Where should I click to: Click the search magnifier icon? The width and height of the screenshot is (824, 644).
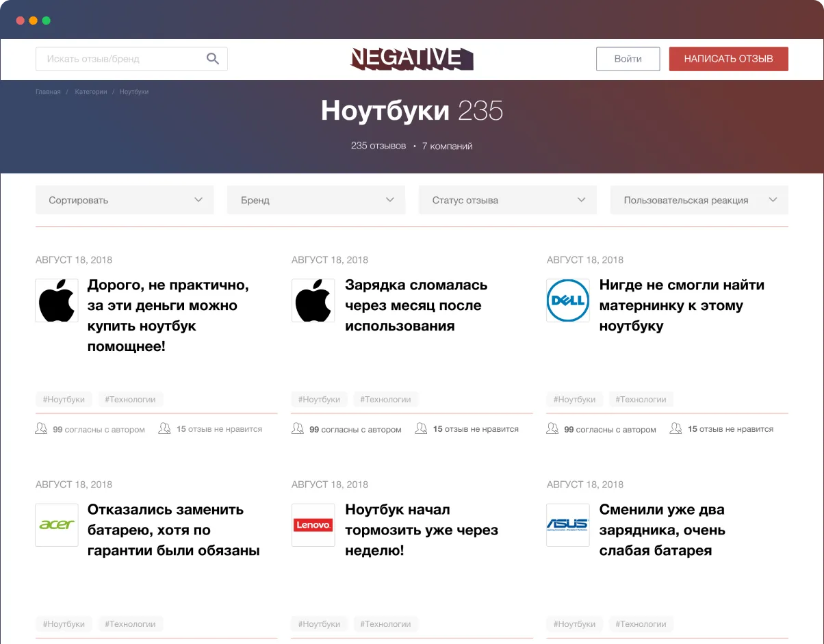pos(213,59)
